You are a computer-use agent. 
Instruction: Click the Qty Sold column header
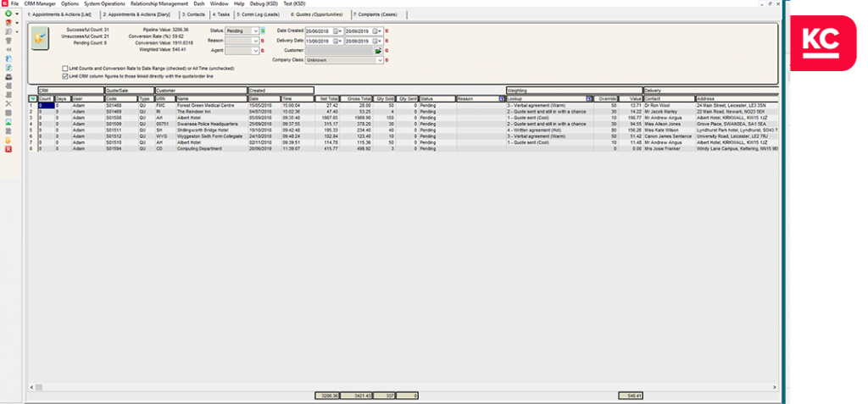(384, 98)
